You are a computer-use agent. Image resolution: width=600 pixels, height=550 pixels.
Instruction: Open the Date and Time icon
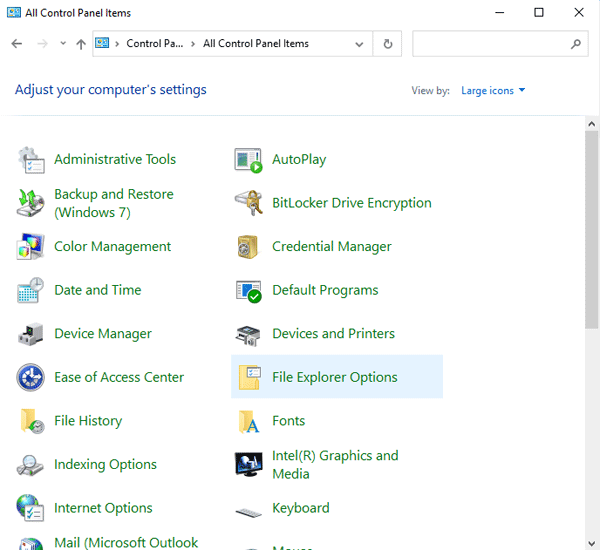(31, 290)
